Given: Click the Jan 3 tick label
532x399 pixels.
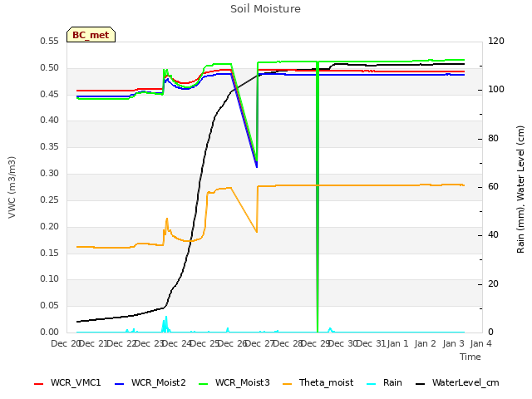Looking at the screenshot, I should 453,343.
